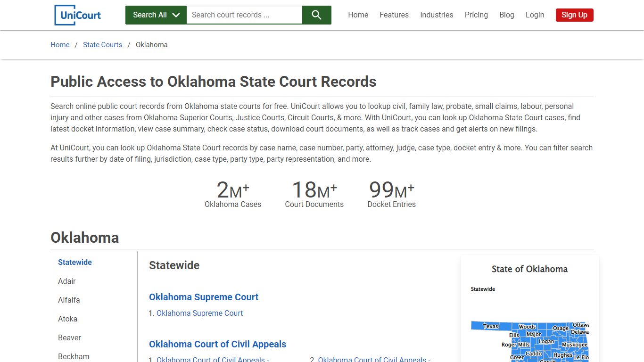
Task: Open the Home nav menu item
Action: click(358, 15)
